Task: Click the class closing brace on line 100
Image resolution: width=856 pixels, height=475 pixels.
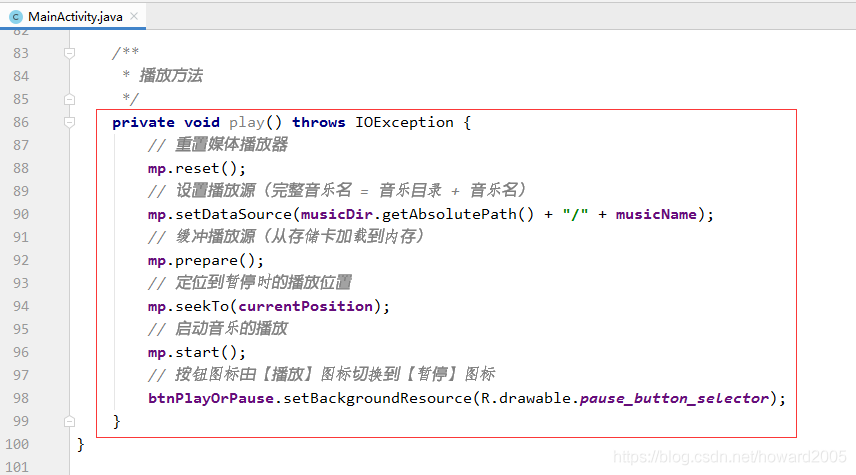Action: [81, 444]
